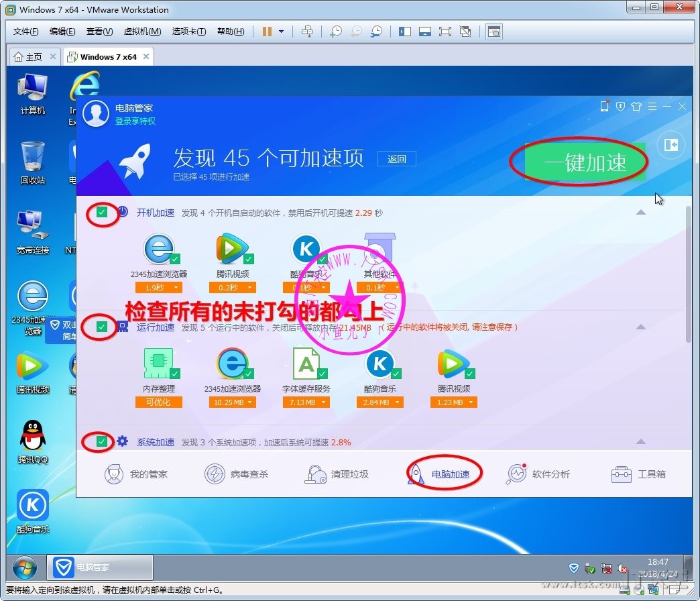700x601 pixels.
Task: Collapse the 开机加速 section arrow
Action: (641, 213)
